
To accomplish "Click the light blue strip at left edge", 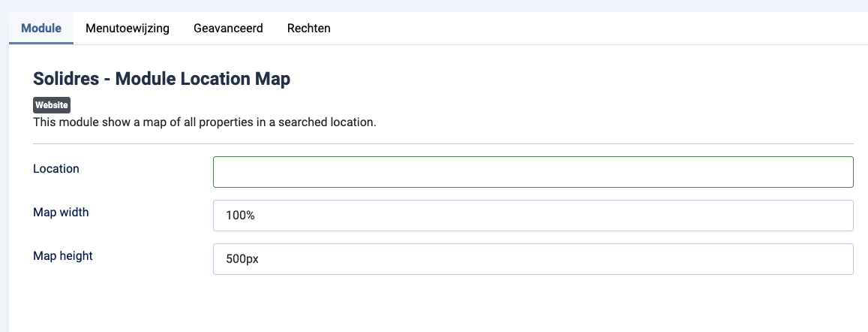I will (4, 188).
